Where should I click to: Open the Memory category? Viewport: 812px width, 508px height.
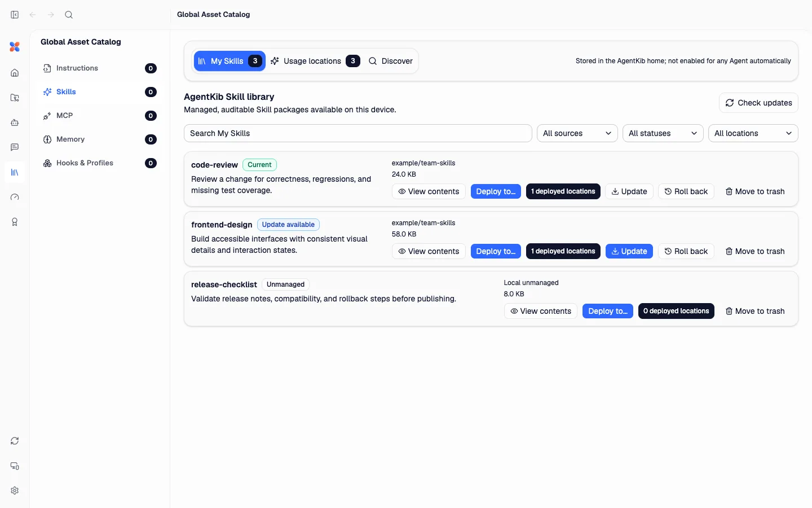coord(100,139)
